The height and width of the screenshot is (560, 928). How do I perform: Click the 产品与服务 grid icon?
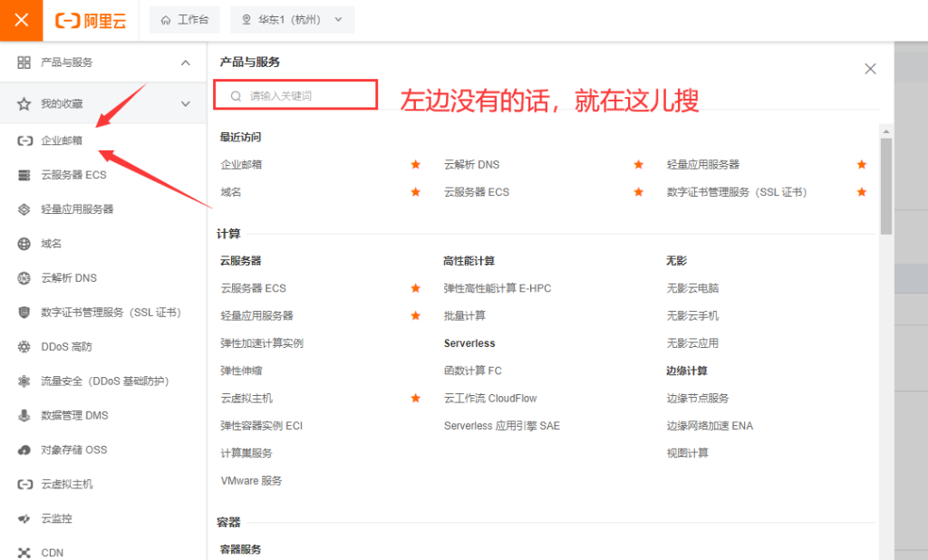pyautogui.click(x=24, y=63)
